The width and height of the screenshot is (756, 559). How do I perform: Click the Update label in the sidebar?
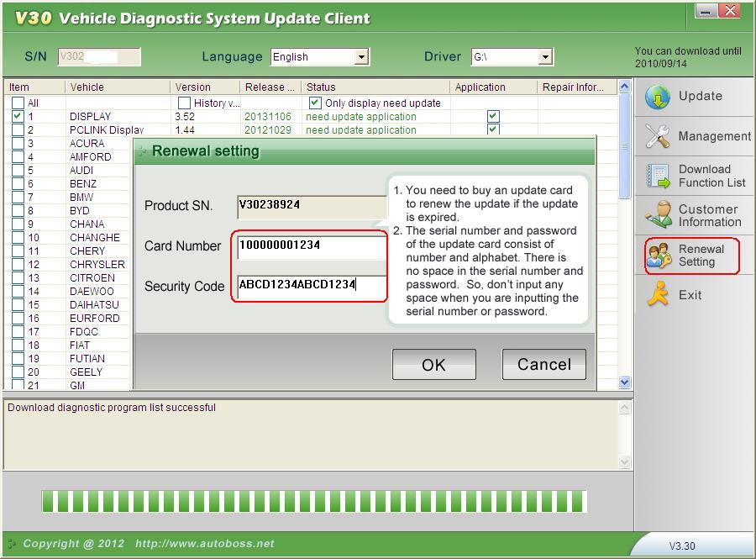pyautogui.click(x=701, y=96)
